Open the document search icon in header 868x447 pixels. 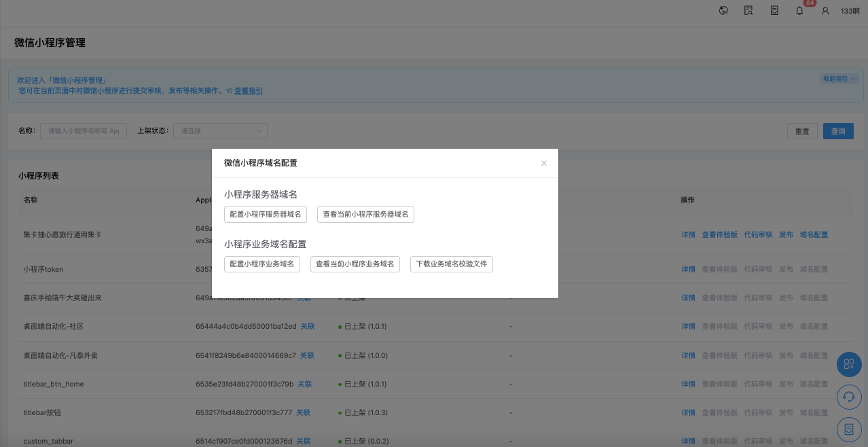[x=748, y=11]
